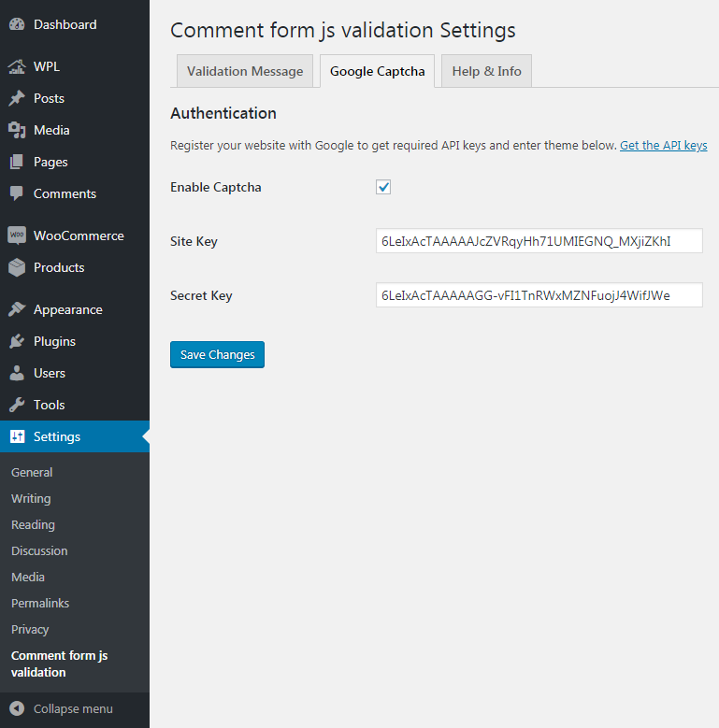
Task: Click the Plugins plug icon
Action: click(x=17, y=341)
